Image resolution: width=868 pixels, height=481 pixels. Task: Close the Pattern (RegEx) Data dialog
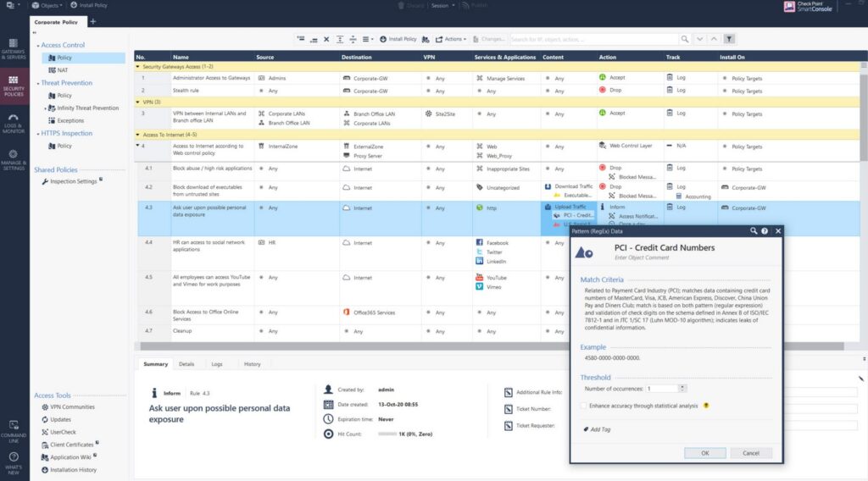tap(778, 231)
